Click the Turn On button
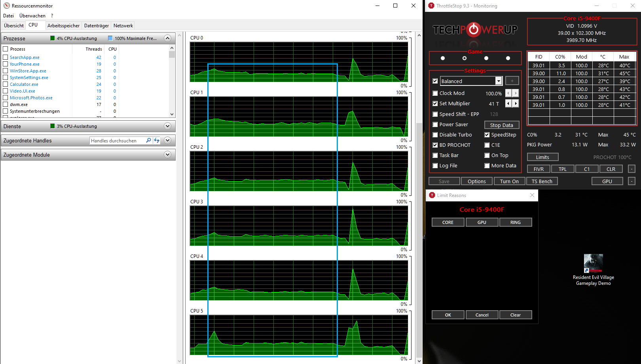641x364 pixels. (x=509, y=181)
